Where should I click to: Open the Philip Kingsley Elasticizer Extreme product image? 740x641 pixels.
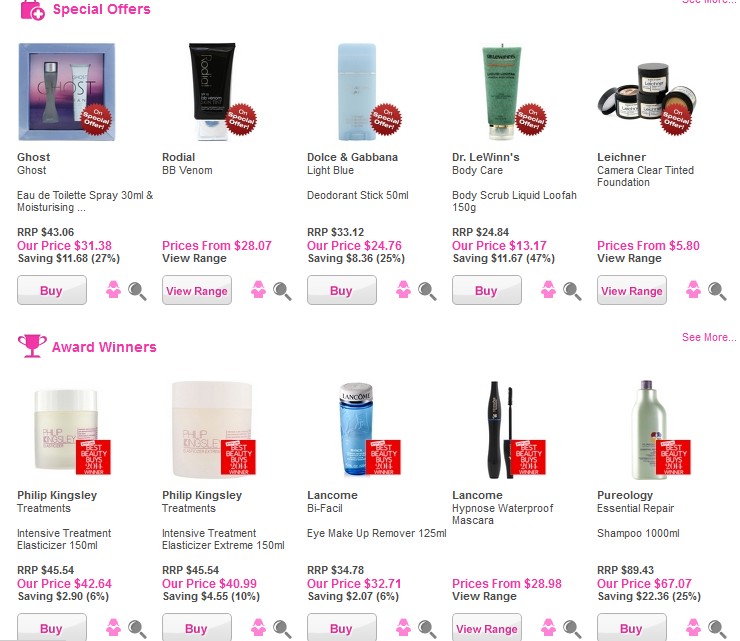[x=211, y=430]
